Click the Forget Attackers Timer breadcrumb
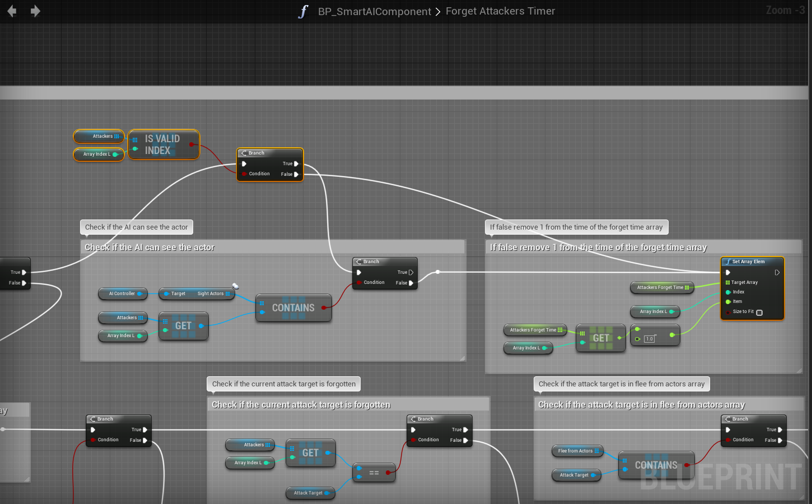The image size is (812, 504). tap(500, 11)
